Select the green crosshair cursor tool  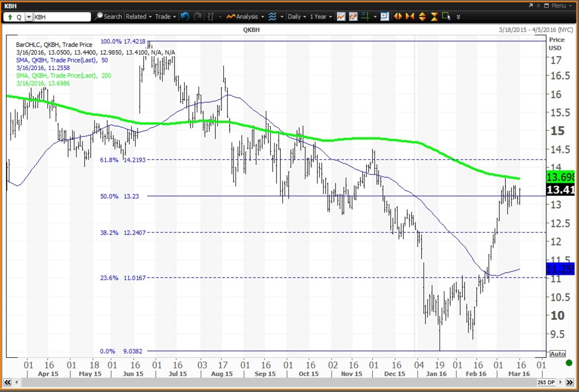click(366, 16)
